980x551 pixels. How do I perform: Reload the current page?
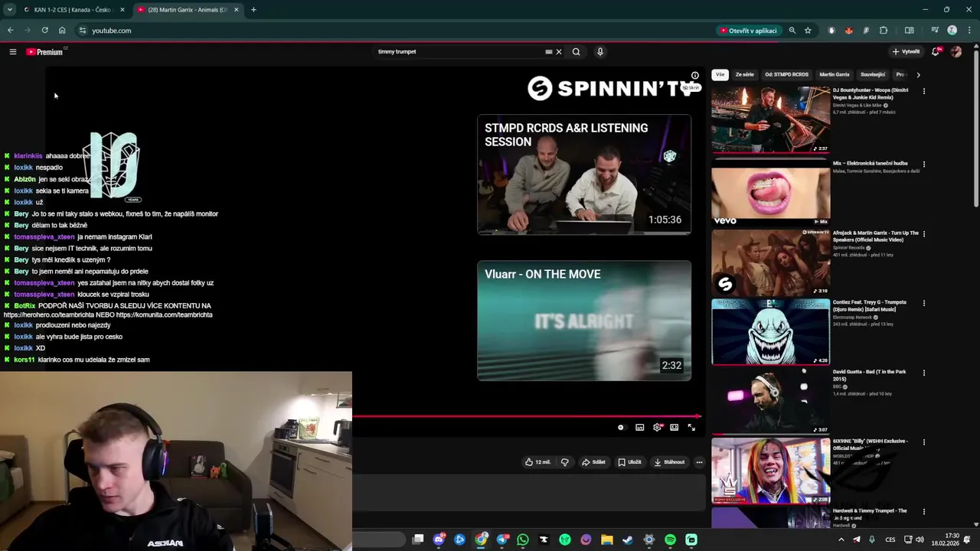(44, 31)
